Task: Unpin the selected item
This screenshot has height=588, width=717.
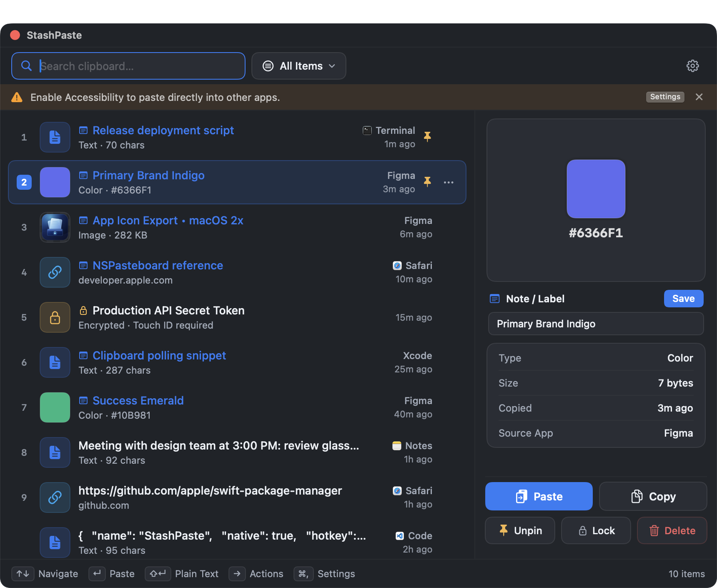Action: pos(520,530)
